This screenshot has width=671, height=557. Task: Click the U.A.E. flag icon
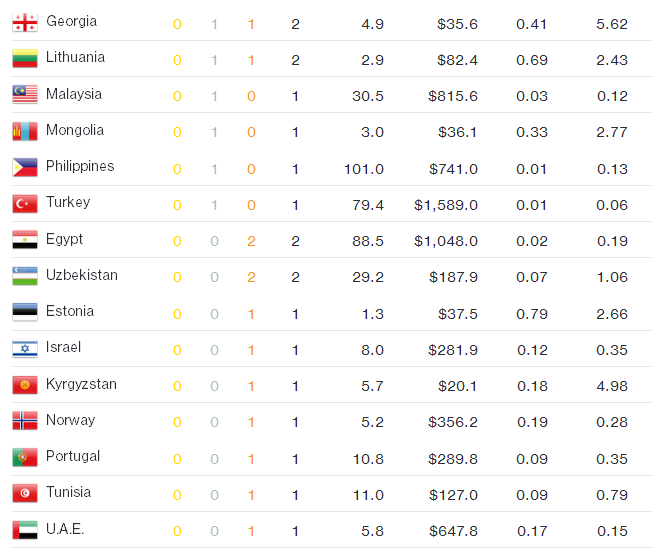point(25,530)
